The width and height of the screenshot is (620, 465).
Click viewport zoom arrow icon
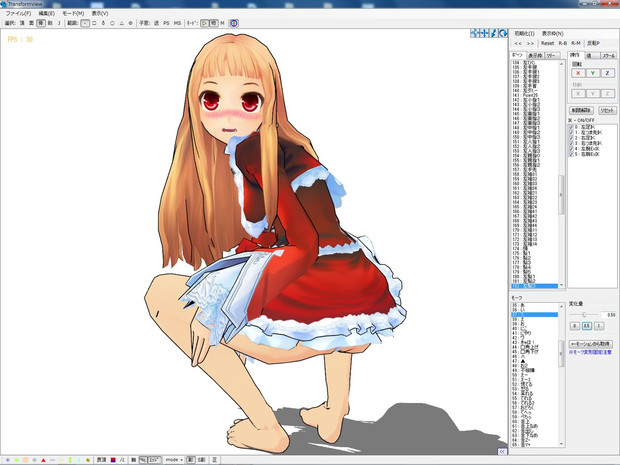(x=493, y=34)
